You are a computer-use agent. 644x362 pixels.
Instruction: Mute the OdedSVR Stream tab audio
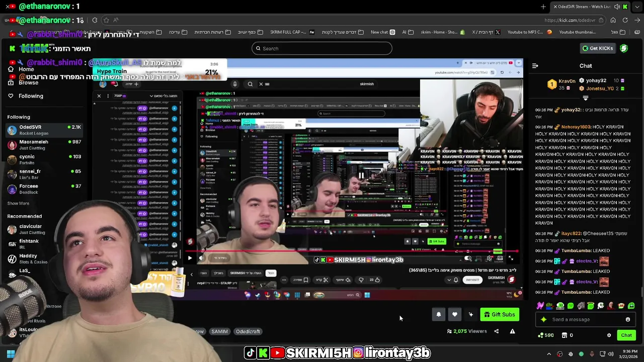point(617,7)
